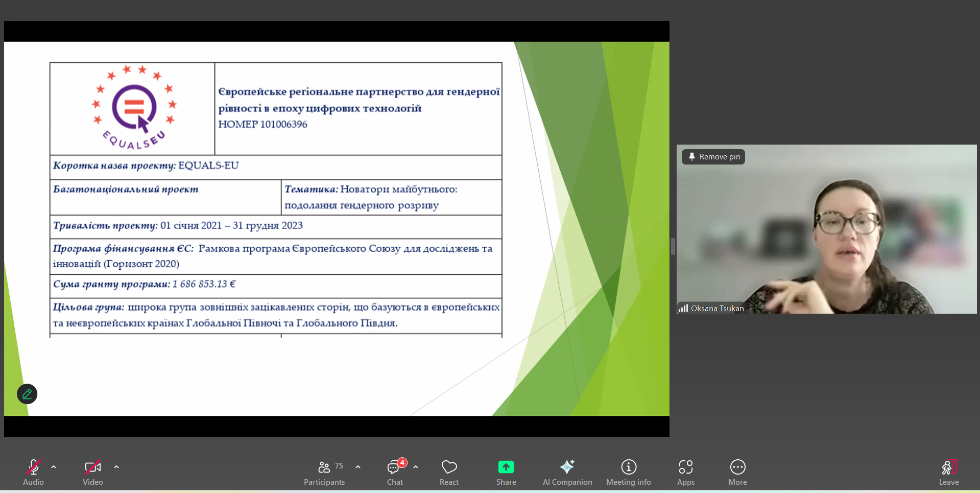Show Meeting info
The height and width of the screenshot is (493, 980).
point(629,472)
